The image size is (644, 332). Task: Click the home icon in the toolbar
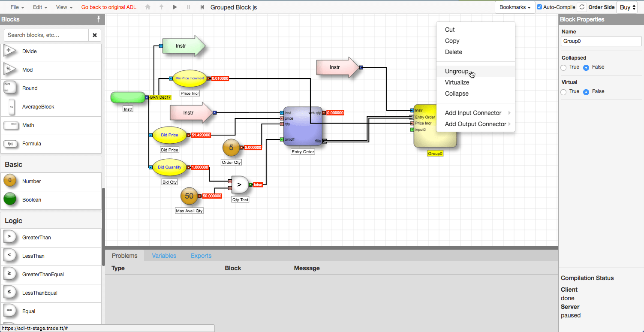point(148,7)
